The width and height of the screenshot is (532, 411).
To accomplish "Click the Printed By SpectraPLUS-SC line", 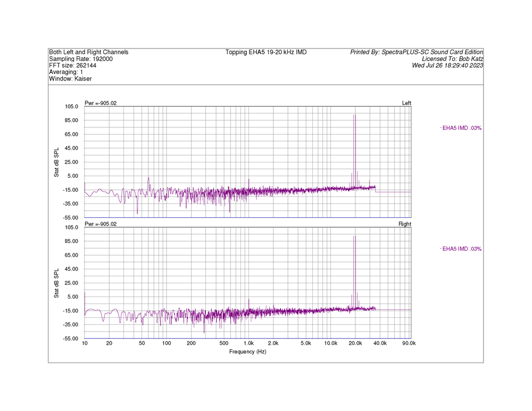I will click(417, 52).
